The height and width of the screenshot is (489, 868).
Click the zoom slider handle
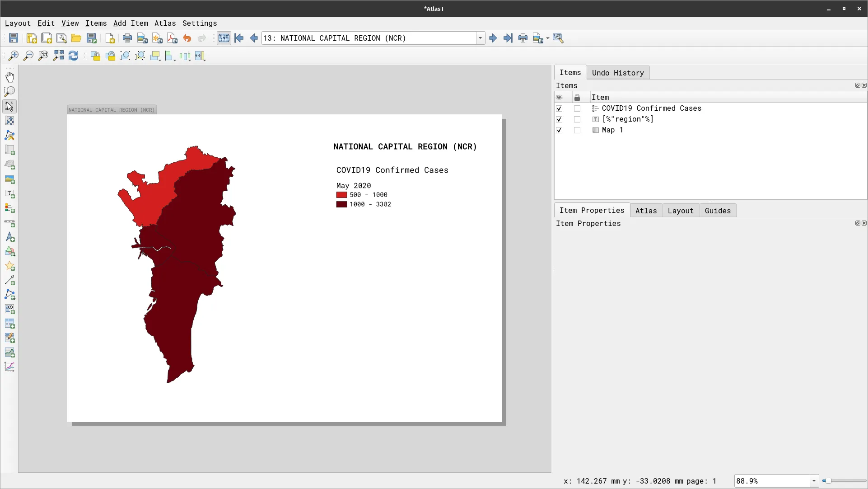pos(828,481)
